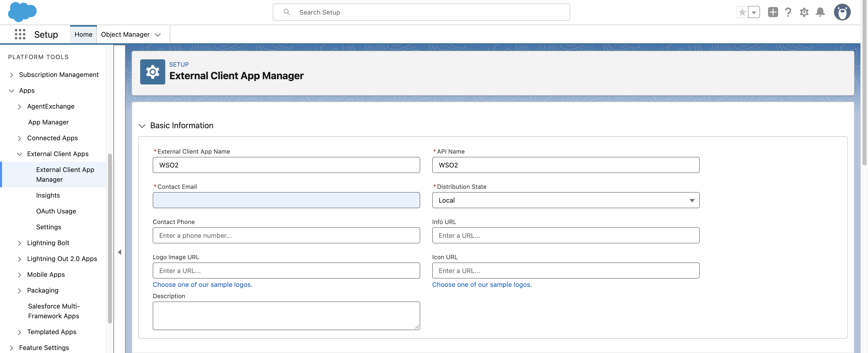Click the Contact Email field
Image resolution: width=868 pixels, height=353 pixels.
click(x=286, y=200)
